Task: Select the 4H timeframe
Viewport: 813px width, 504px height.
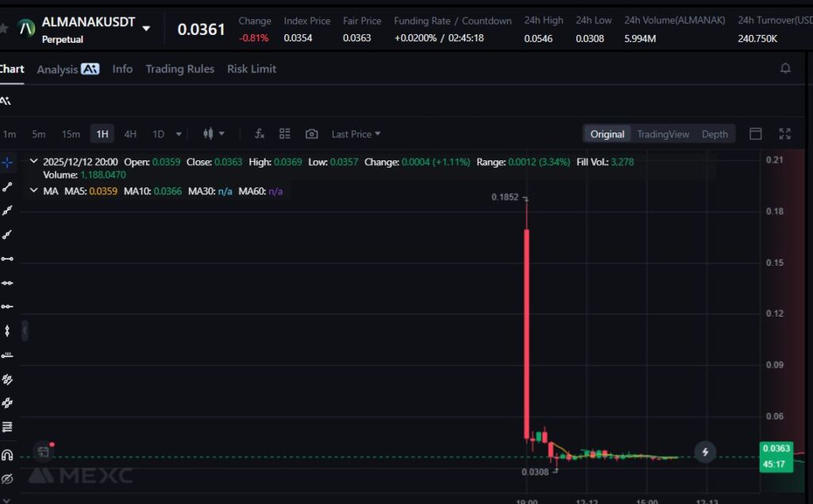Action: coord(130,134)
